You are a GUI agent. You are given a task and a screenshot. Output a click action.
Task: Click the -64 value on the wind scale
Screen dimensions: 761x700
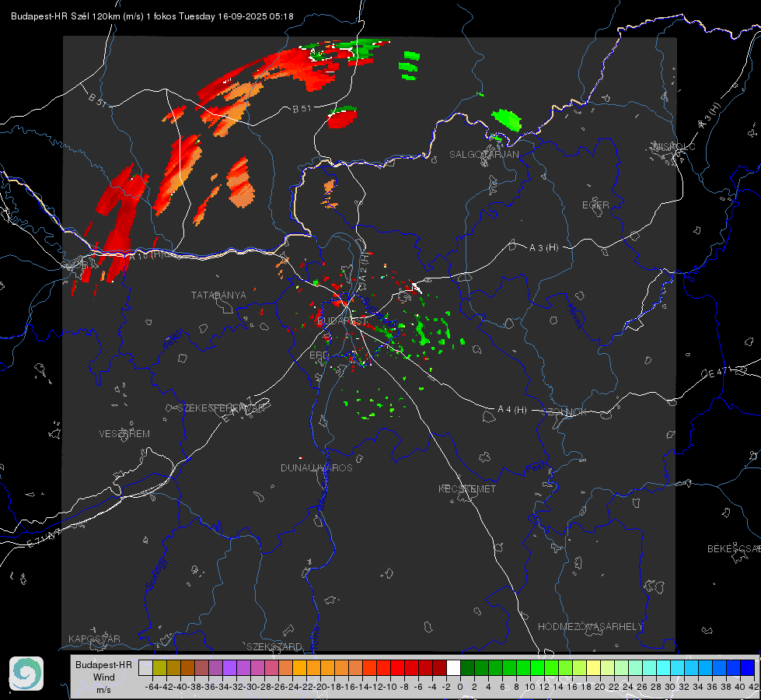[x=152, y=687]
